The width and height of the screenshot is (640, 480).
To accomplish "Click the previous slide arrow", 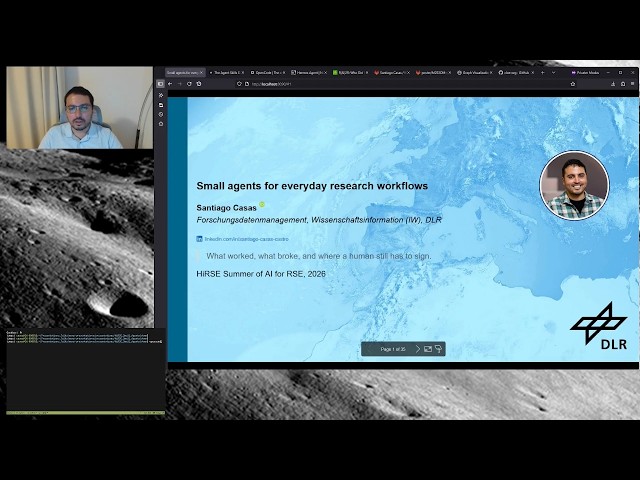I will click(370, 349).
